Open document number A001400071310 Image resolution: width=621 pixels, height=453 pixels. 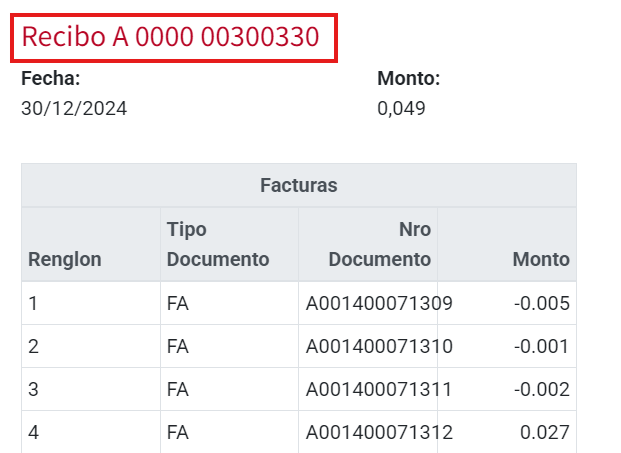379,346
